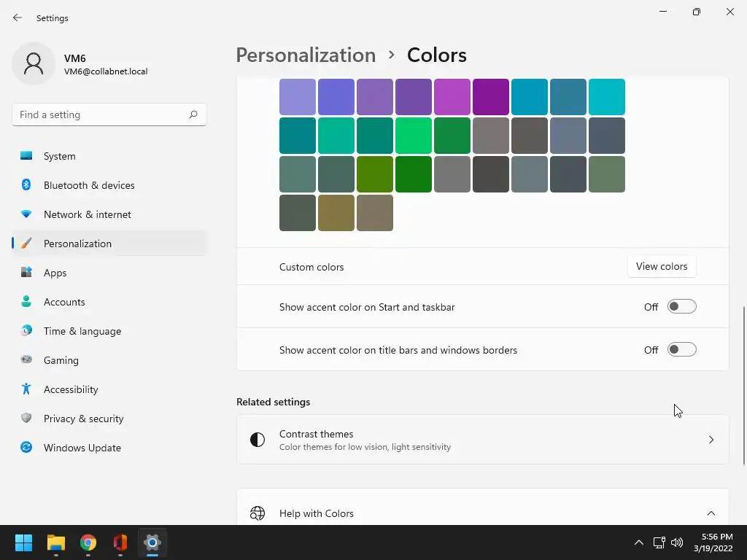This screenshot has width=747, height=560.
Task: Click the network tray icon
Action: pos(659,542)
